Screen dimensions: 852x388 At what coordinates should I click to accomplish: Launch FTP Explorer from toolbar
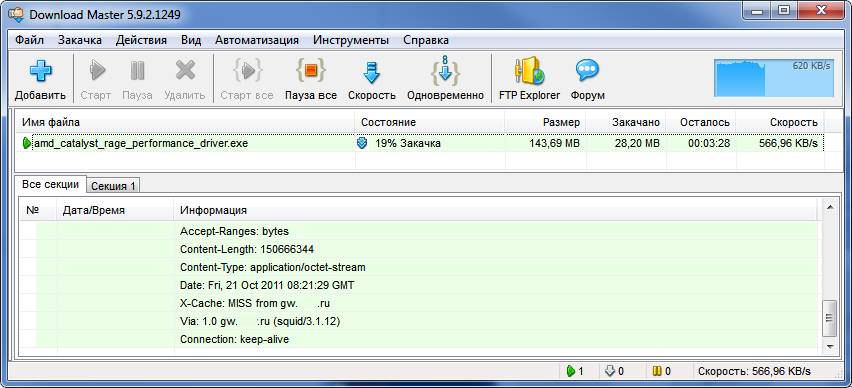[530, 71]
